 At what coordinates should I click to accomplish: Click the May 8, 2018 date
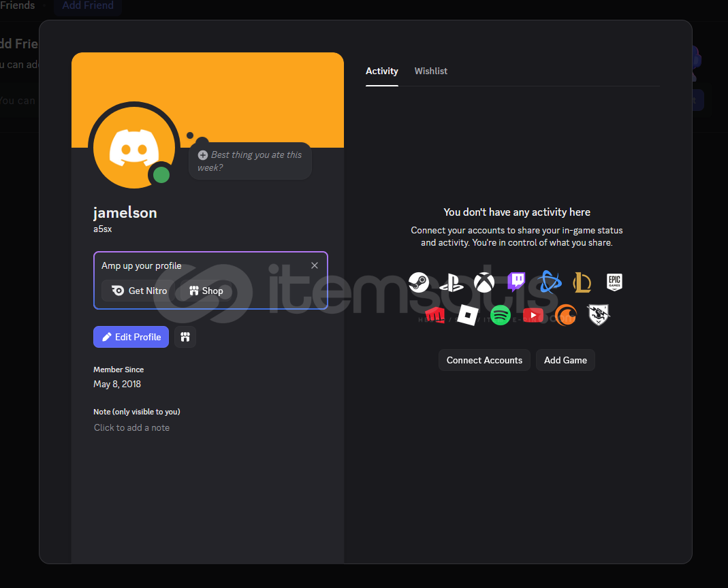pos(117,384)
